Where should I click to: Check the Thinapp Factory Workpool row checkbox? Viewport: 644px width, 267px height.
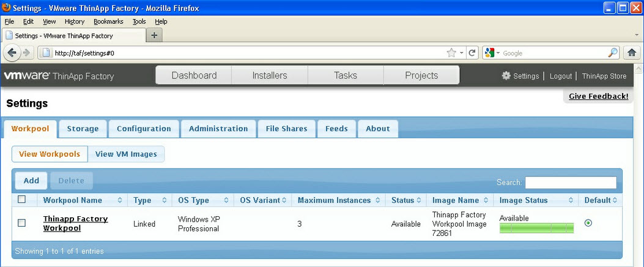pyautogui.click(x=22, y=223)
